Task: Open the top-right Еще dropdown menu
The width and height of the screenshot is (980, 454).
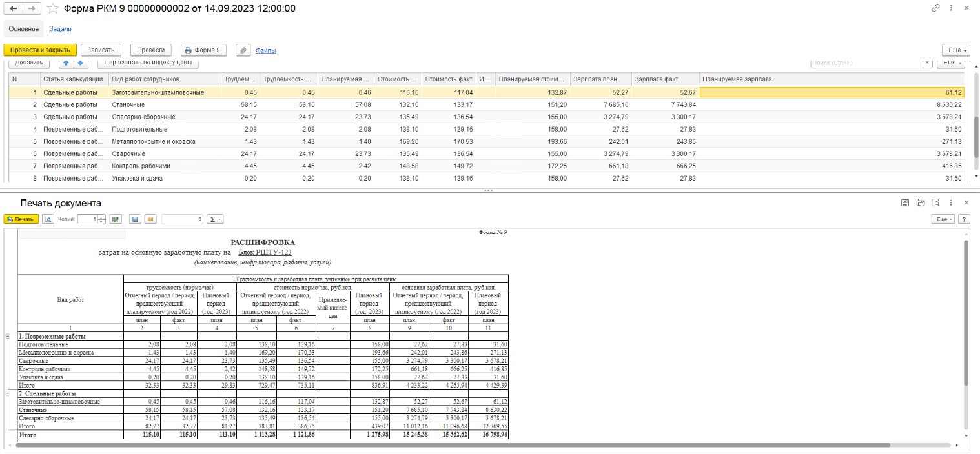Action: 955,50
